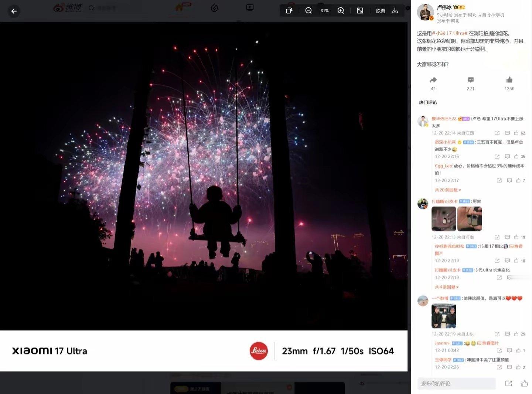The height and width of the screenshot is (394, 532).
Task: Zoom out the image viewer
Action: coord(308,11)
